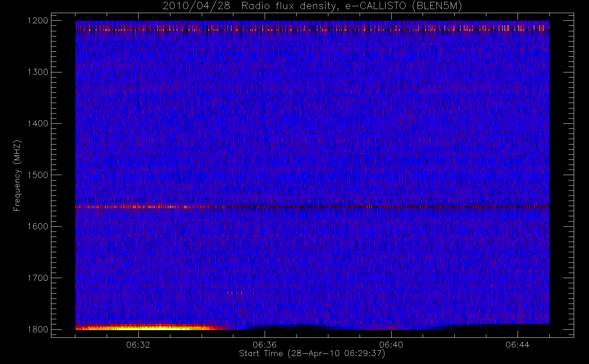Click the 06:32 time tick label
Viewport: 589px width, 364px height.
[x=138, y=345]
